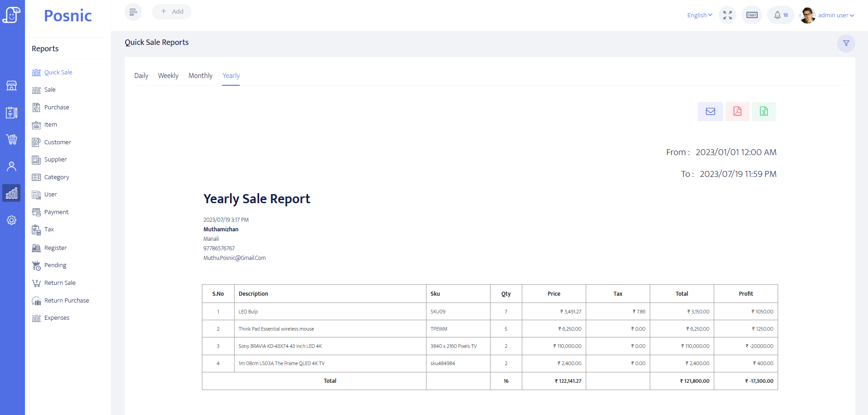Image resolution: width=868 pixels, height=415 pixels.
Task: Open settings gear in left rail
Action: (12, 220)
